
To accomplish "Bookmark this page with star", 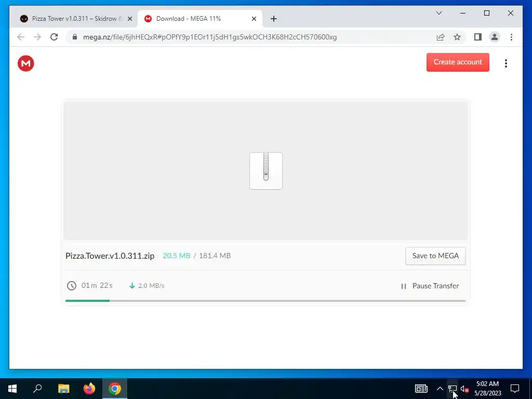I will coord(457,37).
